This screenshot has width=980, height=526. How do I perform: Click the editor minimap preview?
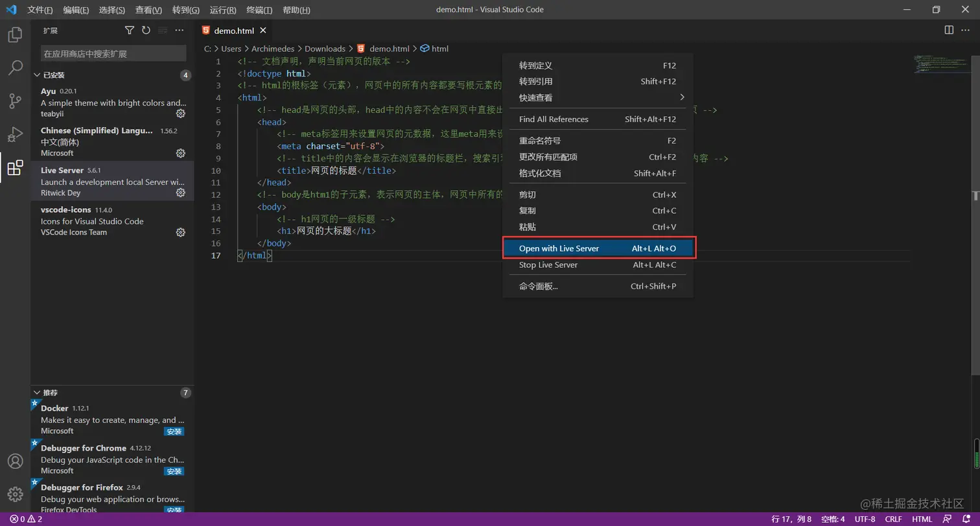941,65
